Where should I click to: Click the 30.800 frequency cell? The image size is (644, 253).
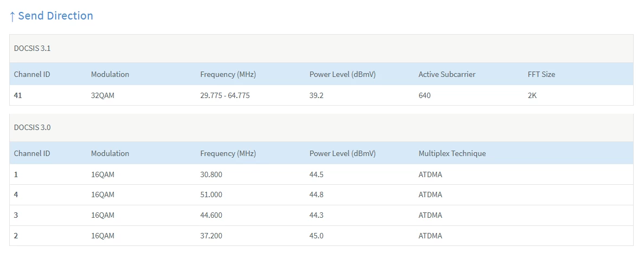(x=211, y=174)
